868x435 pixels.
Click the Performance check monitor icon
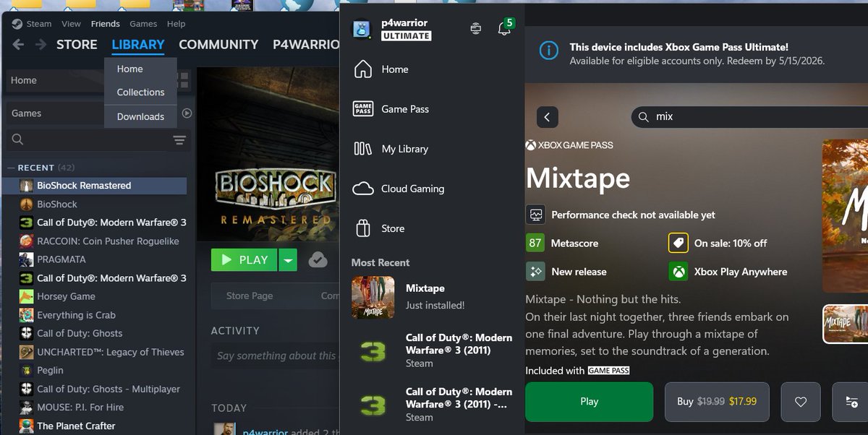click(536, 215)
